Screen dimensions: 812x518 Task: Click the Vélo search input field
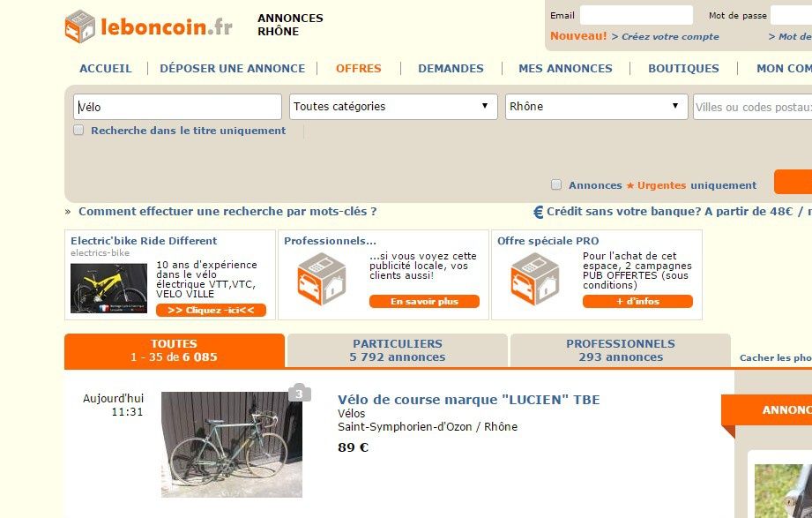177,107
